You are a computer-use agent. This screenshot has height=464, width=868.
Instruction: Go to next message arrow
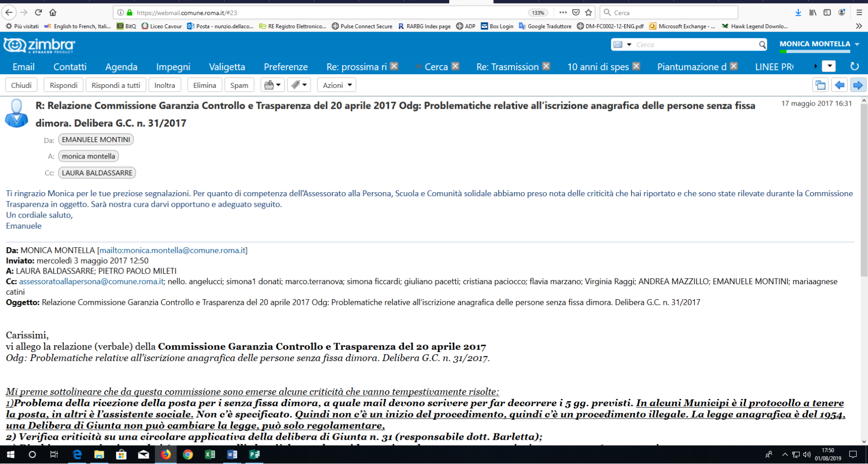[x=858, y=85]
